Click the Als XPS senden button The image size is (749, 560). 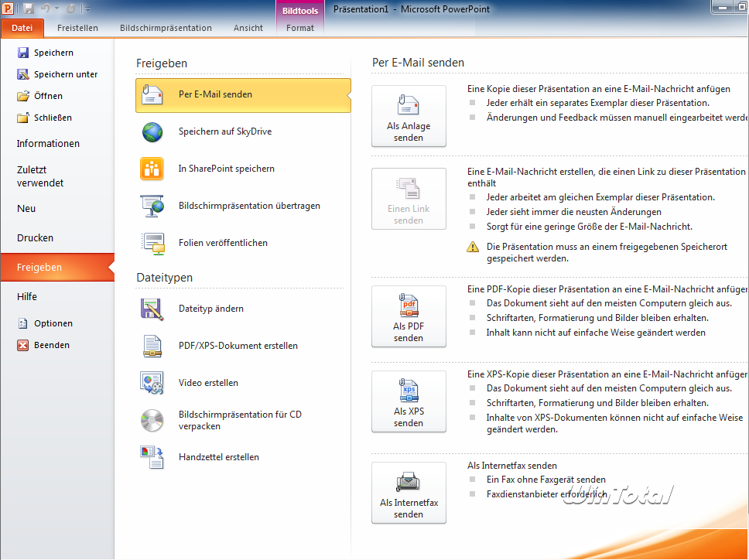pyautogui.click(x=409, y=401)
